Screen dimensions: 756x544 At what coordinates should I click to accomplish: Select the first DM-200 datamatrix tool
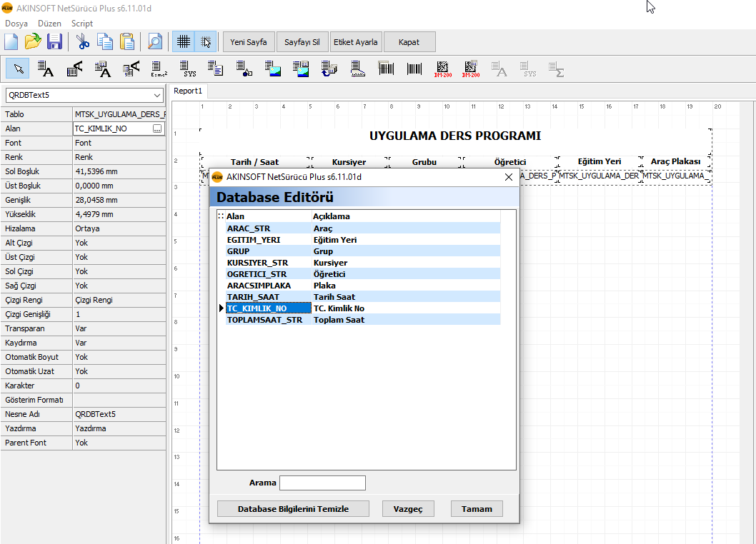[442, 69]
